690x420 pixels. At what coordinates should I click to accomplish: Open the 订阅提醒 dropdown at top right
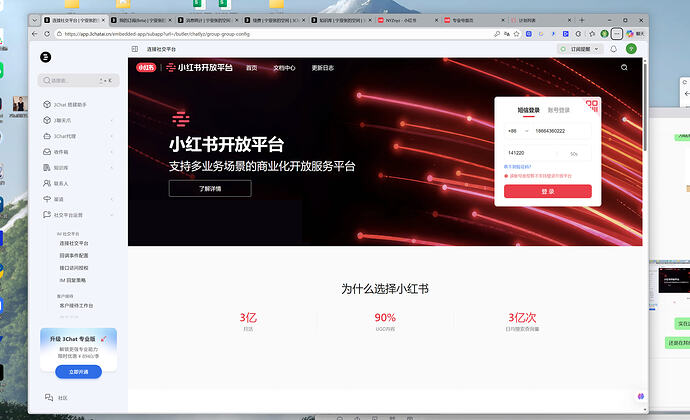click(x=580, y=49)
